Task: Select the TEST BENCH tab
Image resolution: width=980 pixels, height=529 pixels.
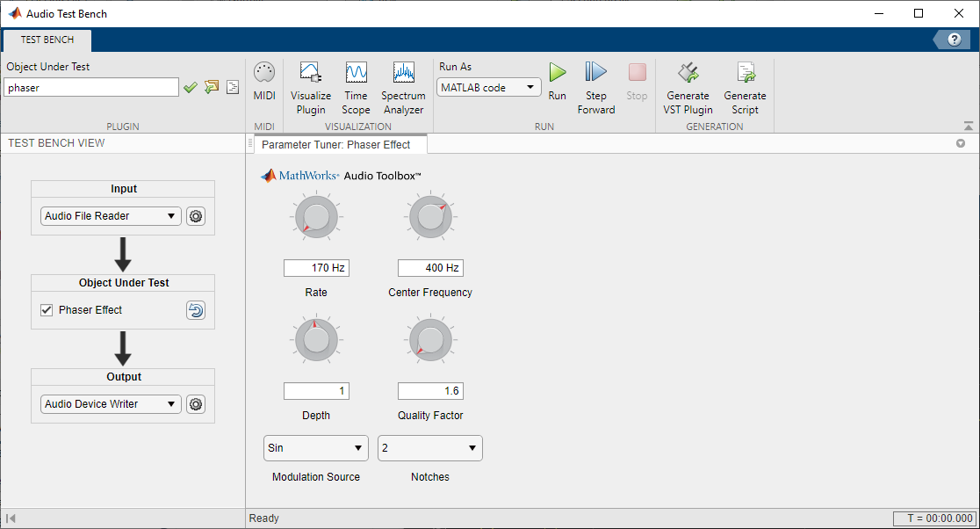Action: point(47,40)
